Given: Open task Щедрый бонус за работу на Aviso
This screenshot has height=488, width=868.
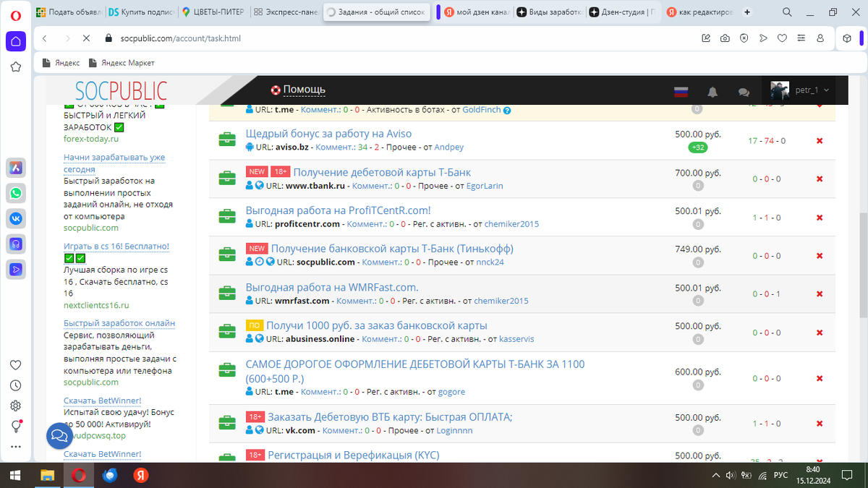Looking at the screenshot, I should (x=328, y=134).
